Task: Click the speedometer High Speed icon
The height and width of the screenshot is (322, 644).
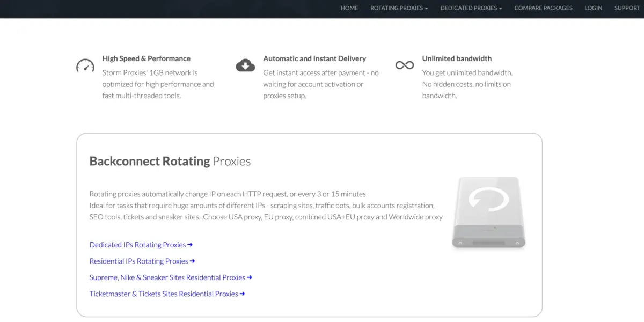Action: tap(85, 65)
